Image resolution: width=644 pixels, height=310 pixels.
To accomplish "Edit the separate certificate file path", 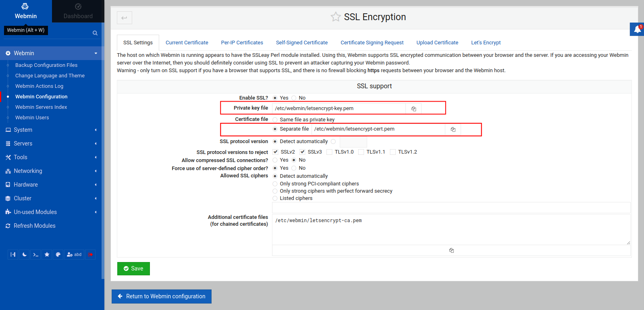I will point(378,129).
